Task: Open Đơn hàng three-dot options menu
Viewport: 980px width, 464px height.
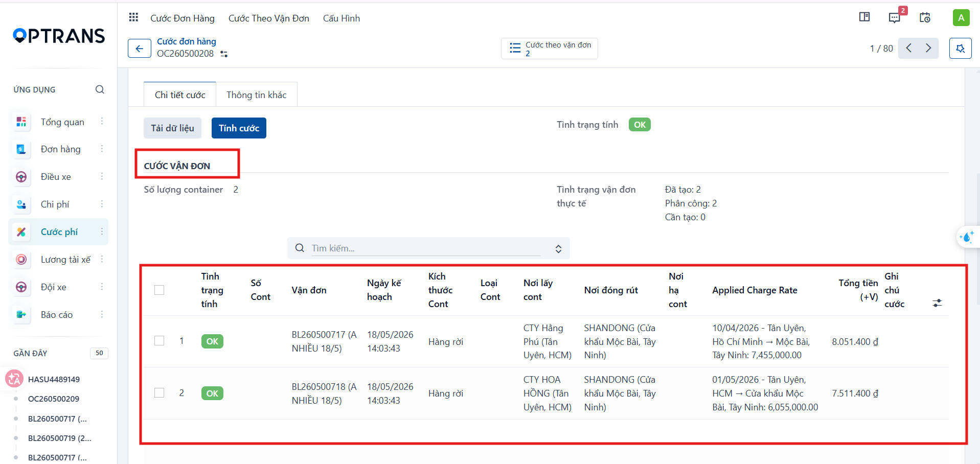Action: coord(102,149)
